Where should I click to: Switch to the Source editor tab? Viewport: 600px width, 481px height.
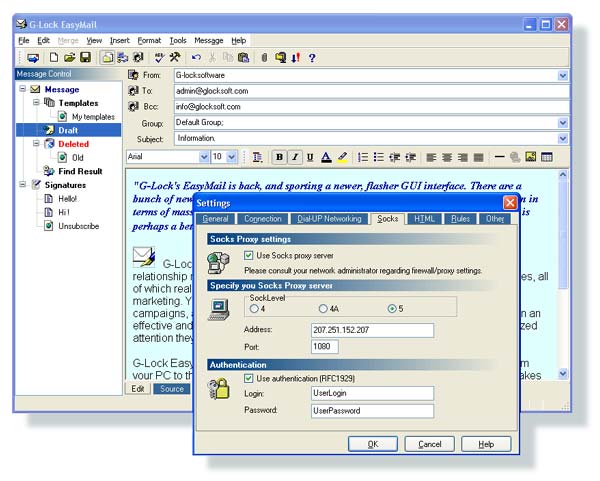pyautogui.click(x=172, y=389)
